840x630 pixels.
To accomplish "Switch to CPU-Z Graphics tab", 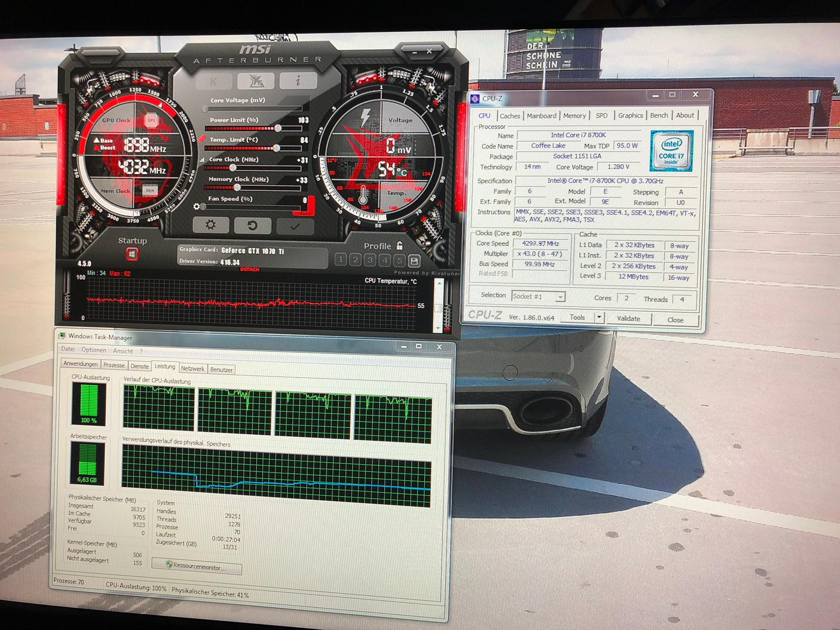I will click(630, 115).
